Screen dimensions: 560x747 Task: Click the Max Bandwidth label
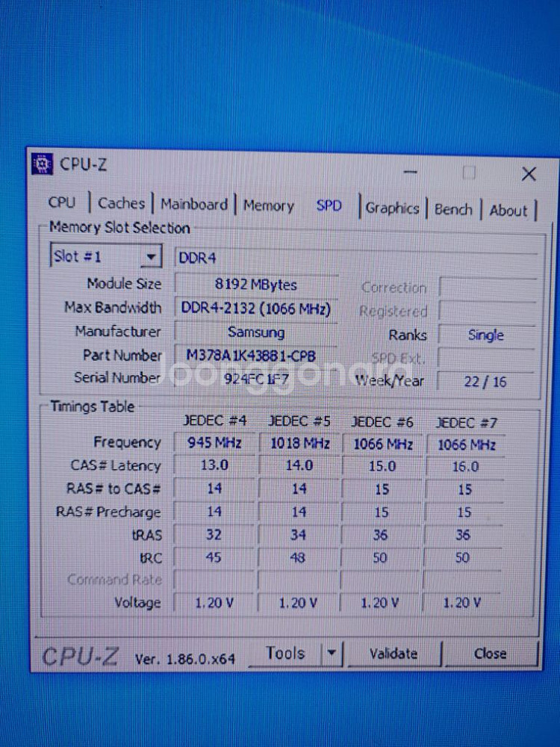(113, 307)
